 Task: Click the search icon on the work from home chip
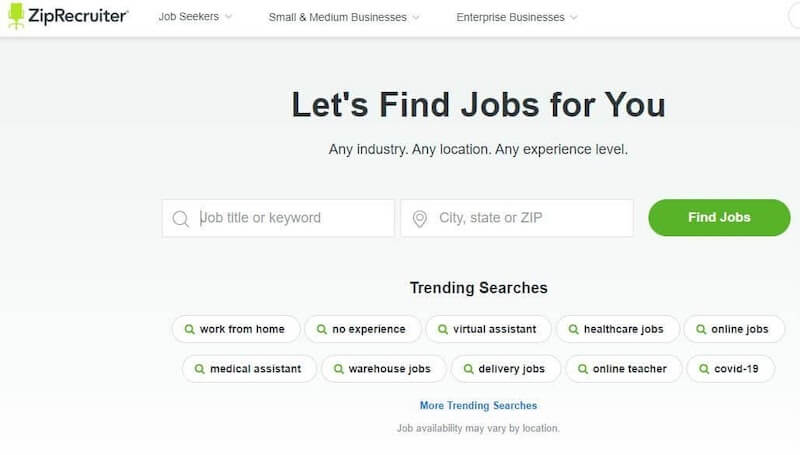[x=189, y=330]
